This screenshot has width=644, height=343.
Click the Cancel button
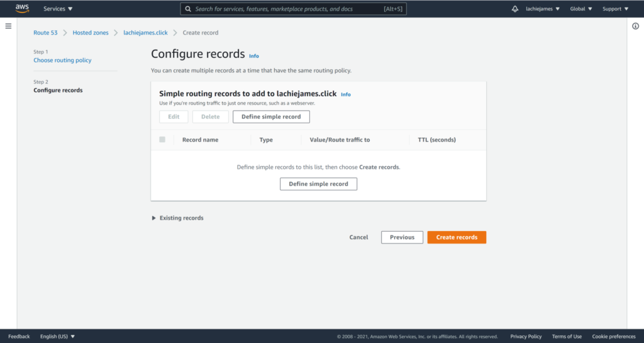358,237
